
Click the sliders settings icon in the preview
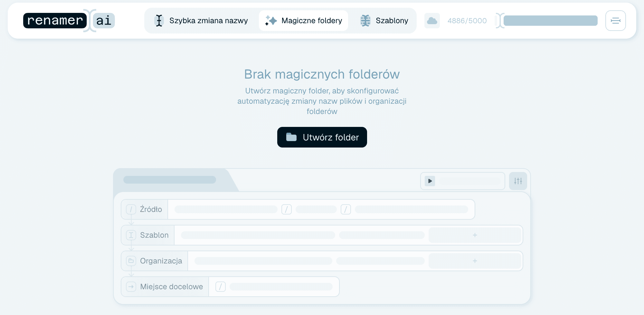518,181
